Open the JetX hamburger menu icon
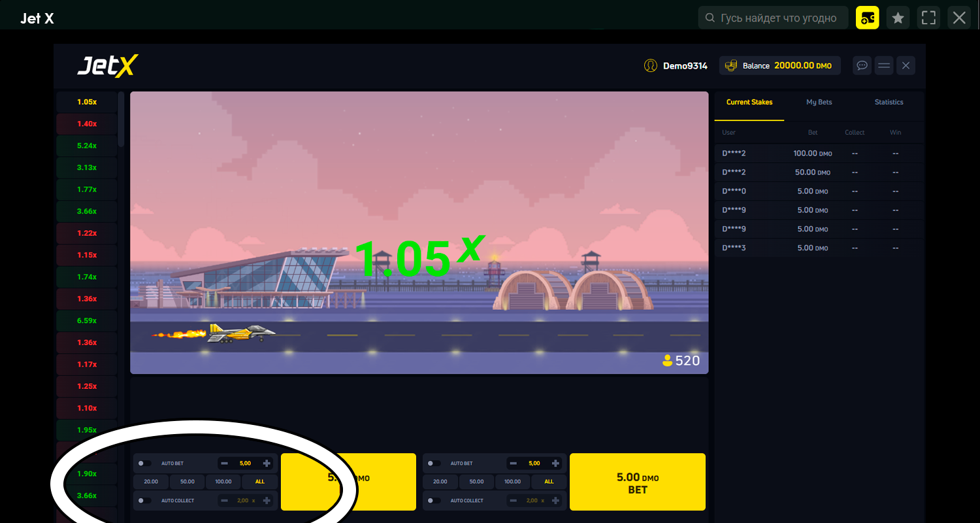980x523 pixels. point(884,65)
